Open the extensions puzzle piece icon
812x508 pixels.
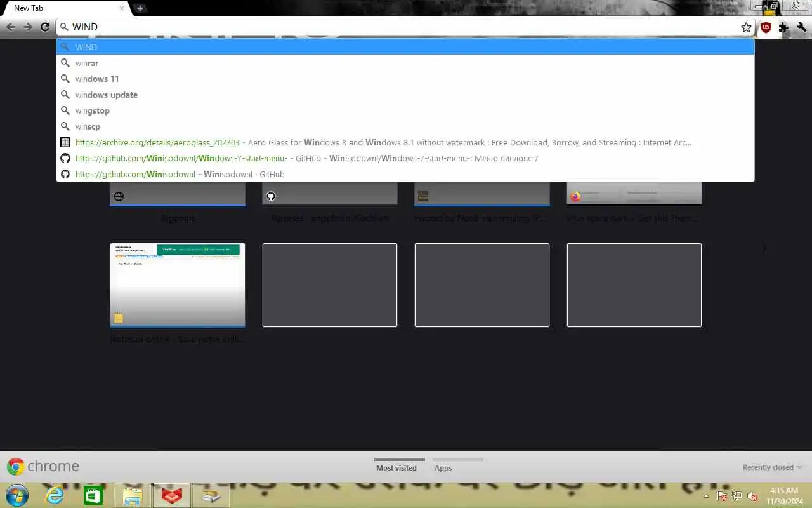783,27
